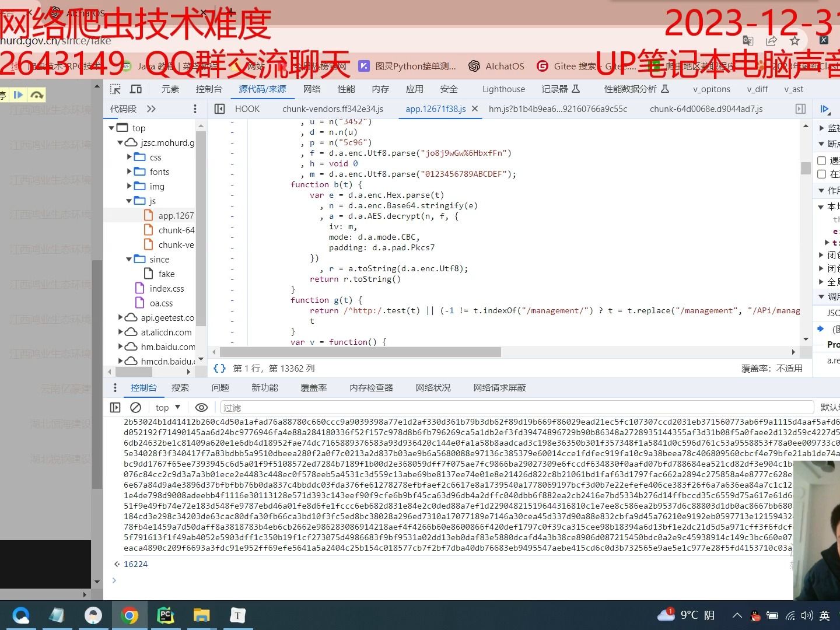Viewport: 840px width, 630px height.
Task: Pretty-print the source with braces icon
Action: point(220,368)
